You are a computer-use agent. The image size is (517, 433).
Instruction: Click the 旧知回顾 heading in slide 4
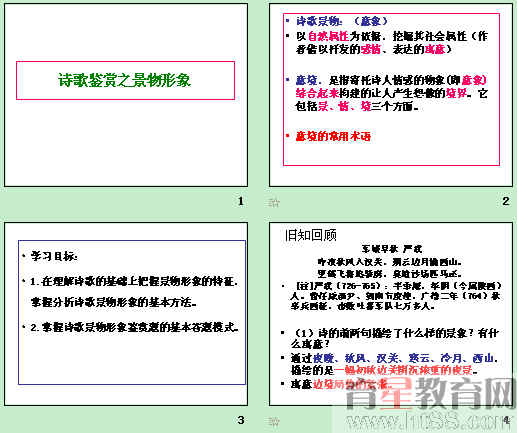pyautogui.click(x=311, y=235)
